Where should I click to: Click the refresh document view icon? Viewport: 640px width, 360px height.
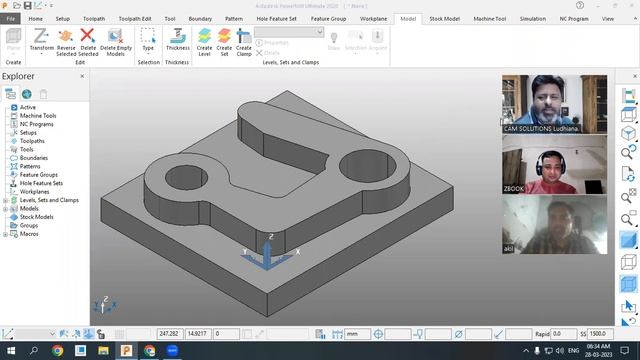pos(628,174)
